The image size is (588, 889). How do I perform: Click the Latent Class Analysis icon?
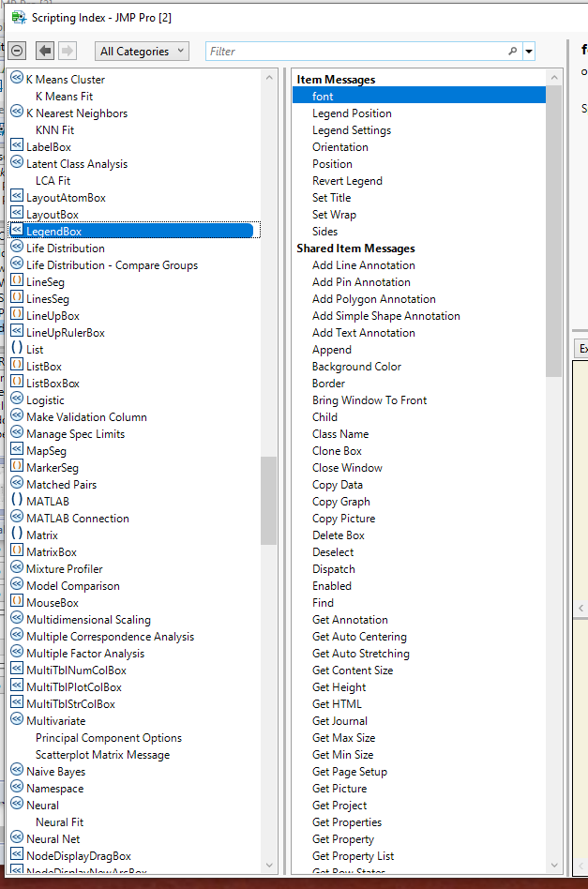pyautogui.click(x=17, y=163)
